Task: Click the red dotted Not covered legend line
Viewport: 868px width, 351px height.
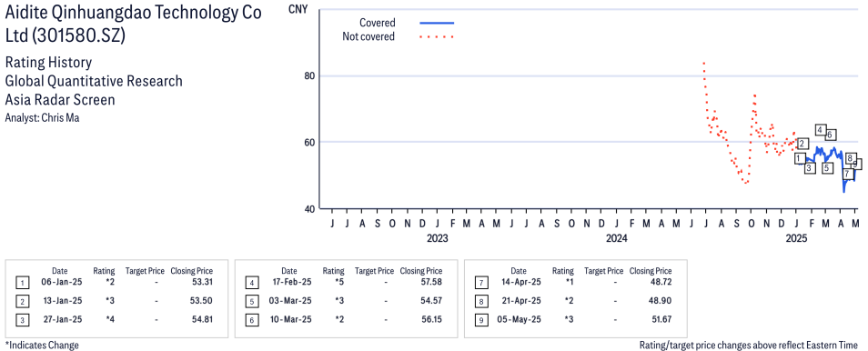Action: pos(437,37)
